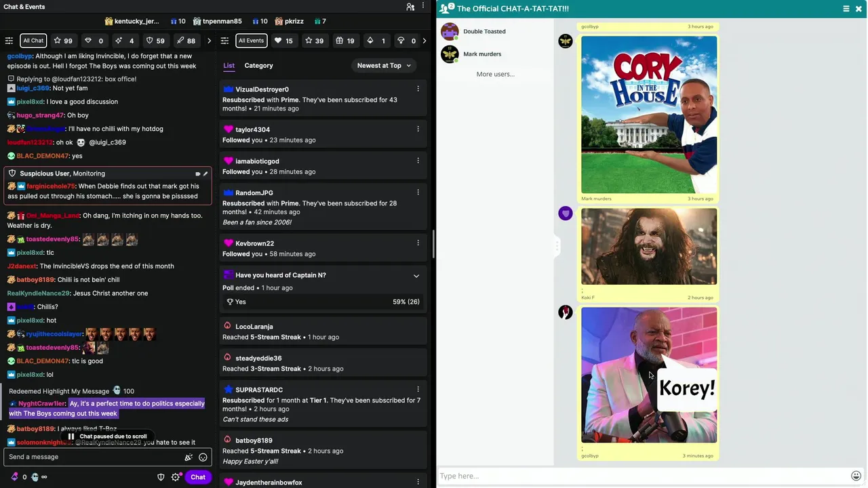Open the chat community users icon

click(x=410, y=7)
